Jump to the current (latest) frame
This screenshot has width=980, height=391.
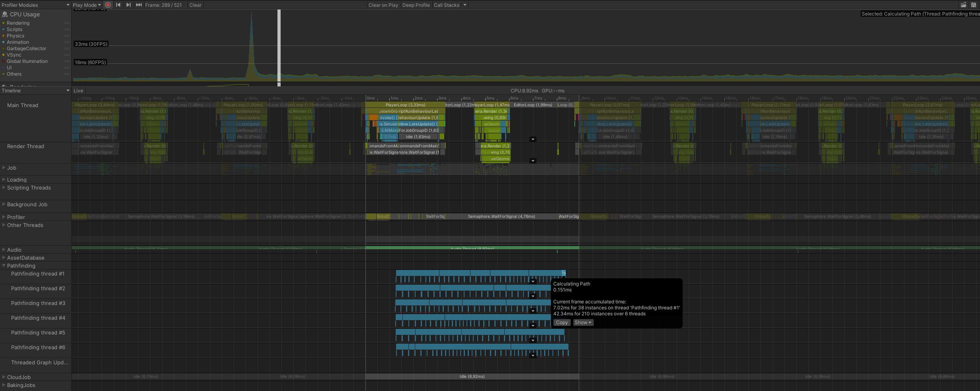pos(139,5)
